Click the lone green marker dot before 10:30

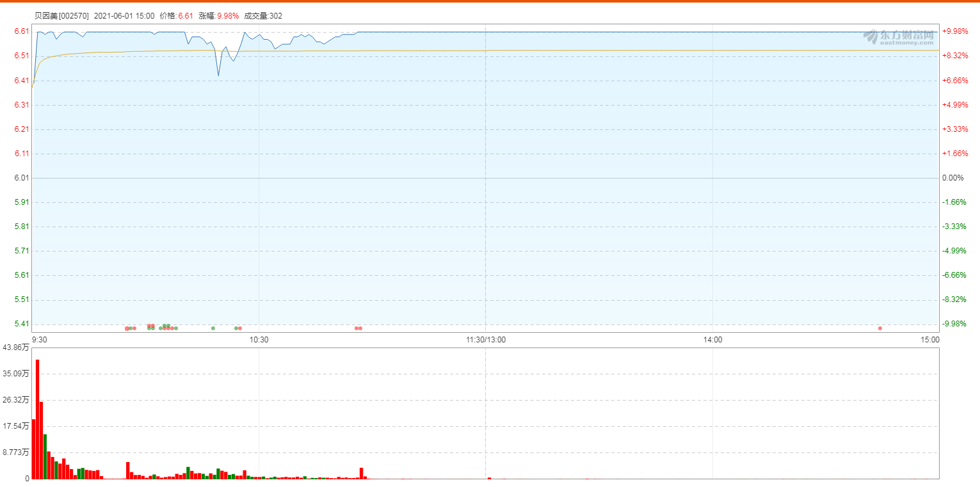pyautogui.click(x=213, y=328)
